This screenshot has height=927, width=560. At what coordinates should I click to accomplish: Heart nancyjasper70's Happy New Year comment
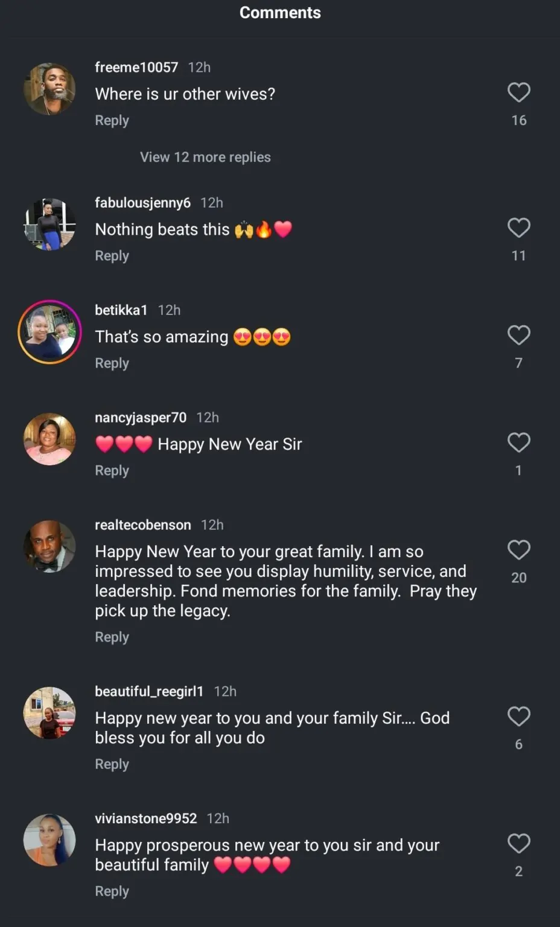tap(518, 442)
